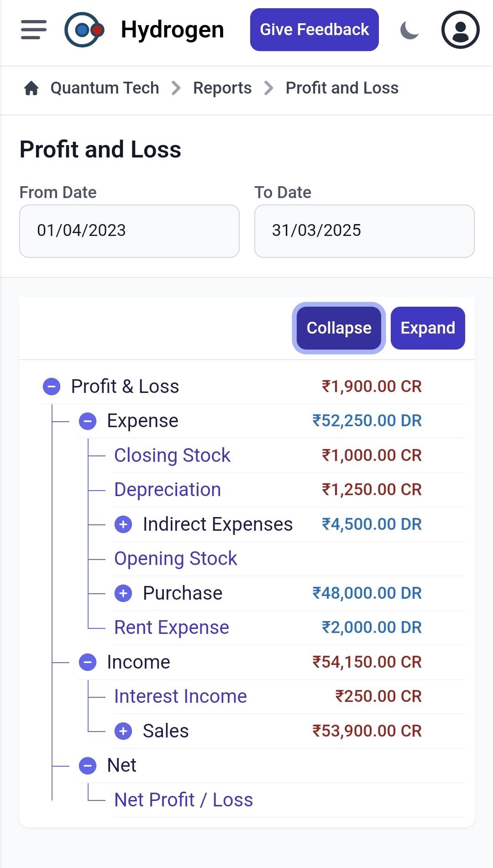This screenshot has height=868, width=493.
Task: Click the From Date input field
Action: (x=129, y=231)
